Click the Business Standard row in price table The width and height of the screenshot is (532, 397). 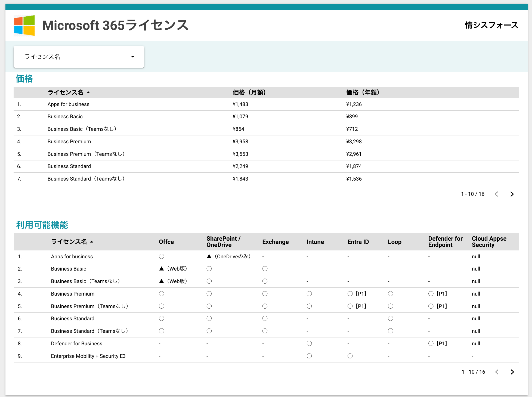click(x=69, y=166)
